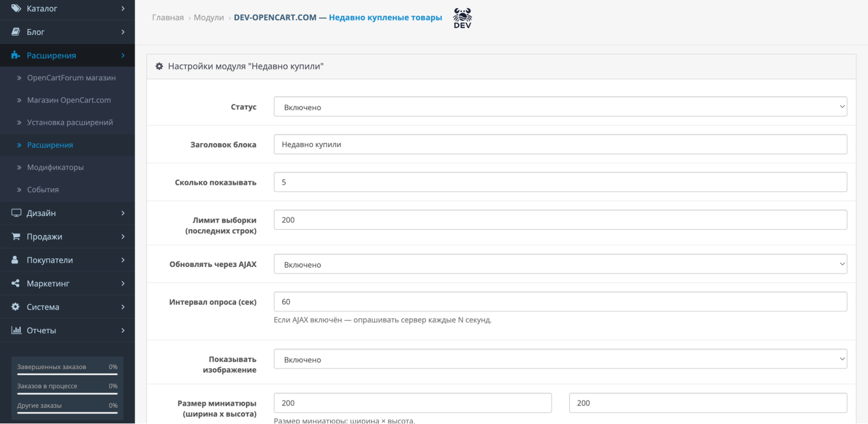Click the Завершенных заказов progress bar
Viewport: 868px width, 424px height.
[67, 374]
